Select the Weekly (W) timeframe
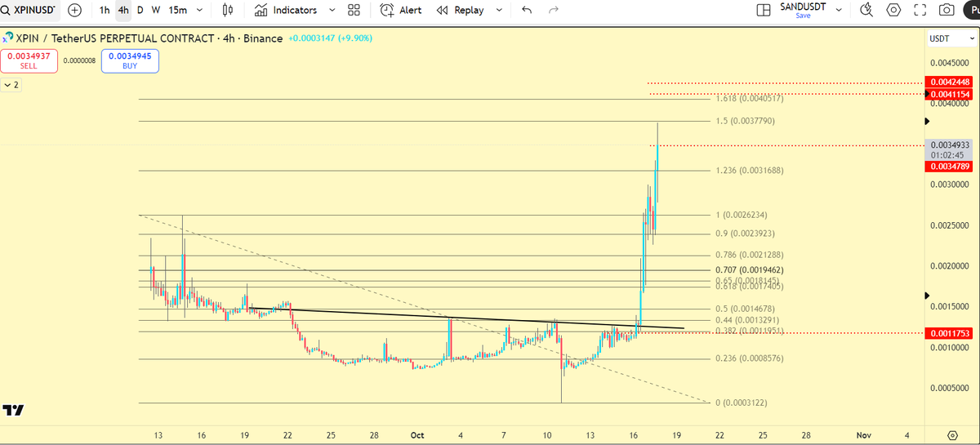Screen dimensions: 980x445 click(155, 10)
